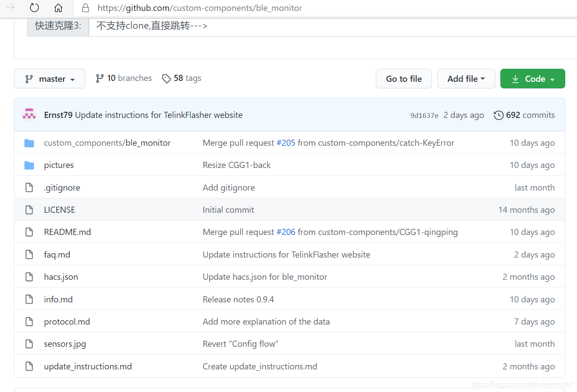This screenshot has height=392, width=577.
Task: Open info.md file
Action: [x=58, y=299]
